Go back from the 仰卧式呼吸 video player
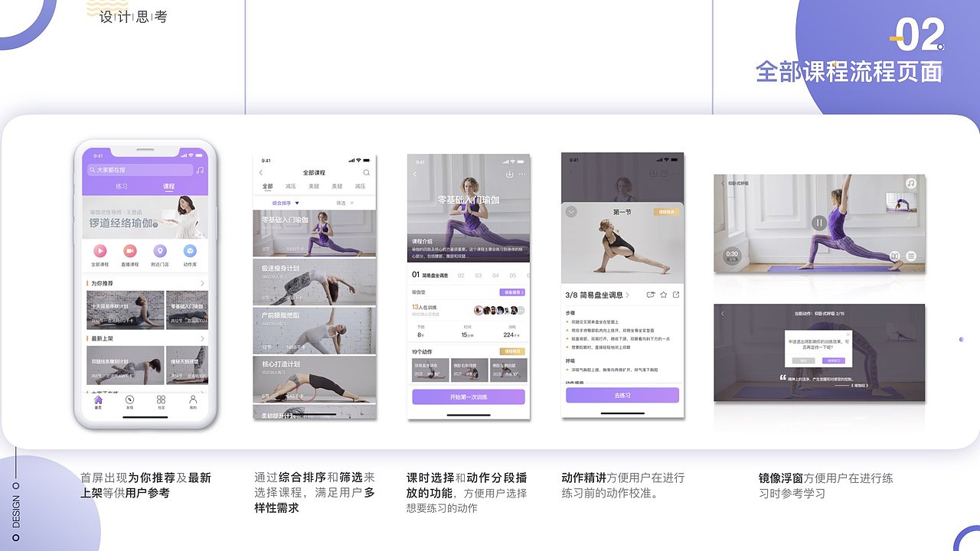 tap(721, 184)
